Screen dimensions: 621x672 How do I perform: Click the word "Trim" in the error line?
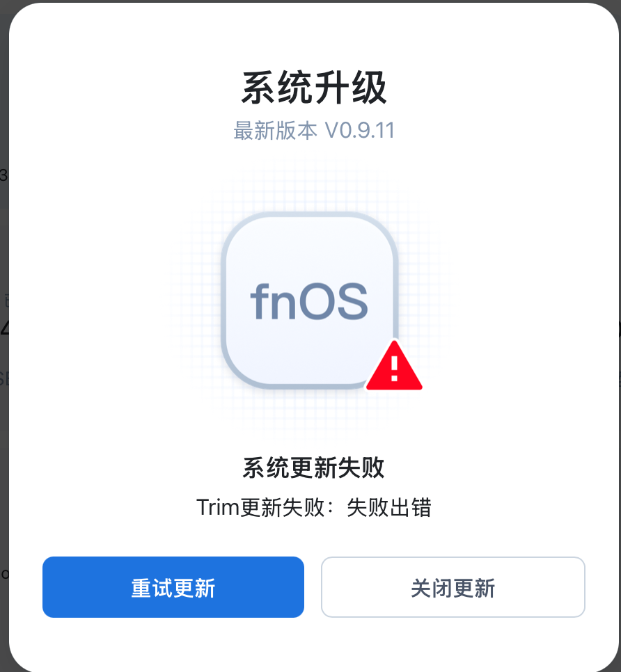point(217,507)
